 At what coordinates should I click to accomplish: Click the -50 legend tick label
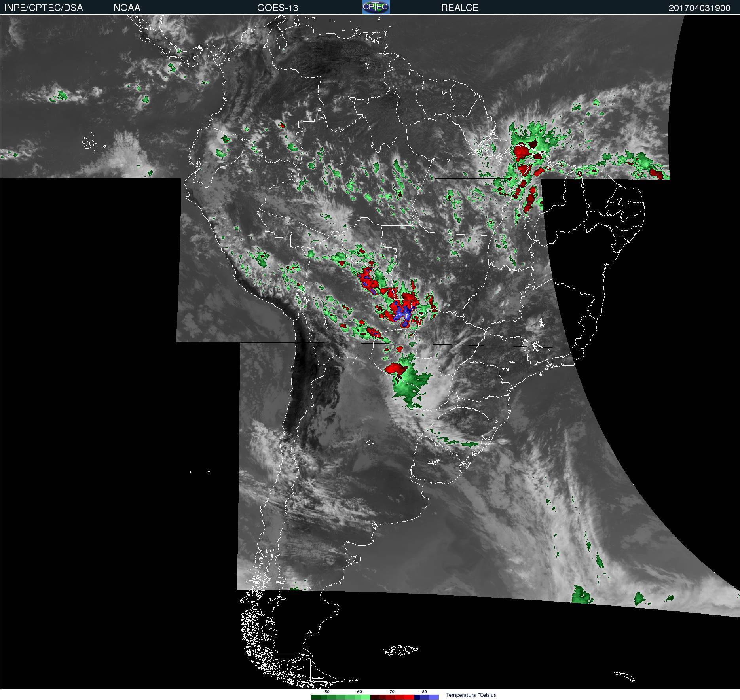coord(326,692)
